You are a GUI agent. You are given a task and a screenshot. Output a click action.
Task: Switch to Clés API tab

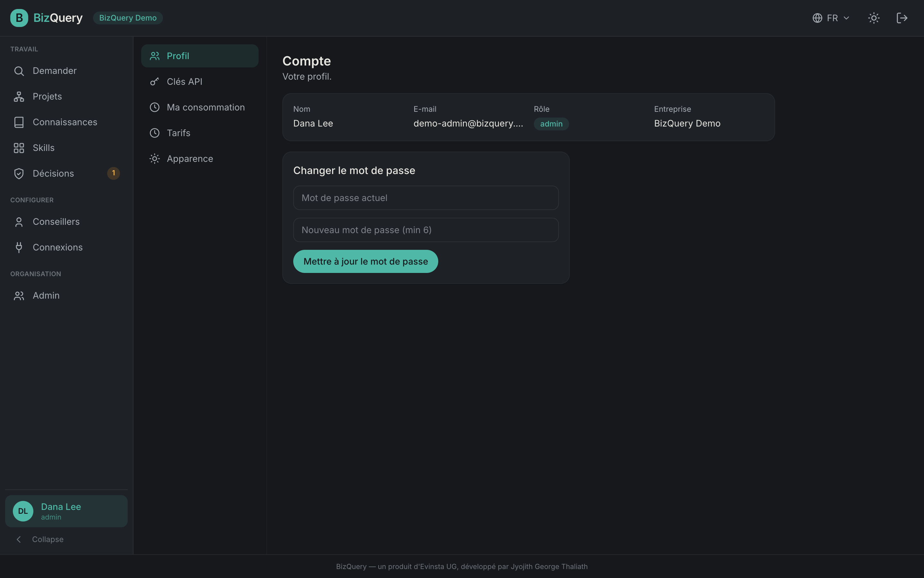click(200, 82)
